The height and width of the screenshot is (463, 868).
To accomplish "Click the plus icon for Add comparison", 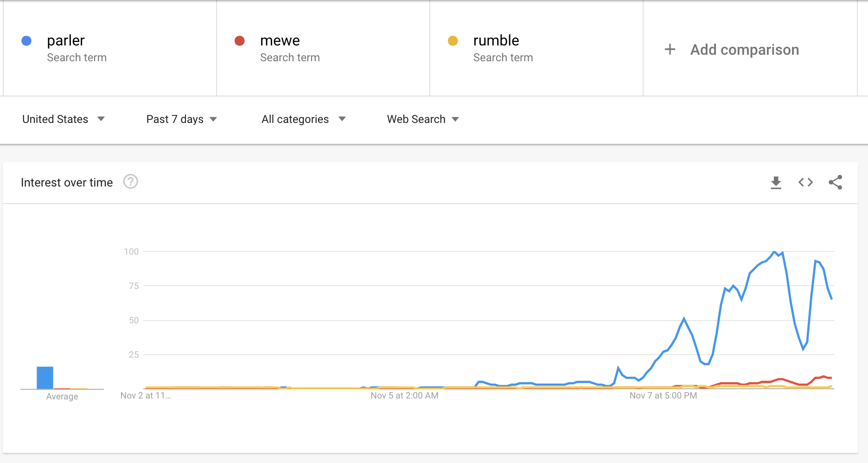I will pos(670,49).
